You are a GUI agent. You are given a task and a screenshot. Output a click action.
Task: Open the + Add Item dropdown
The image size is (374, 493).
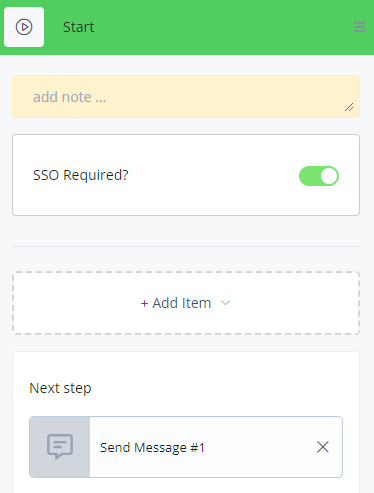pos(185,303)
